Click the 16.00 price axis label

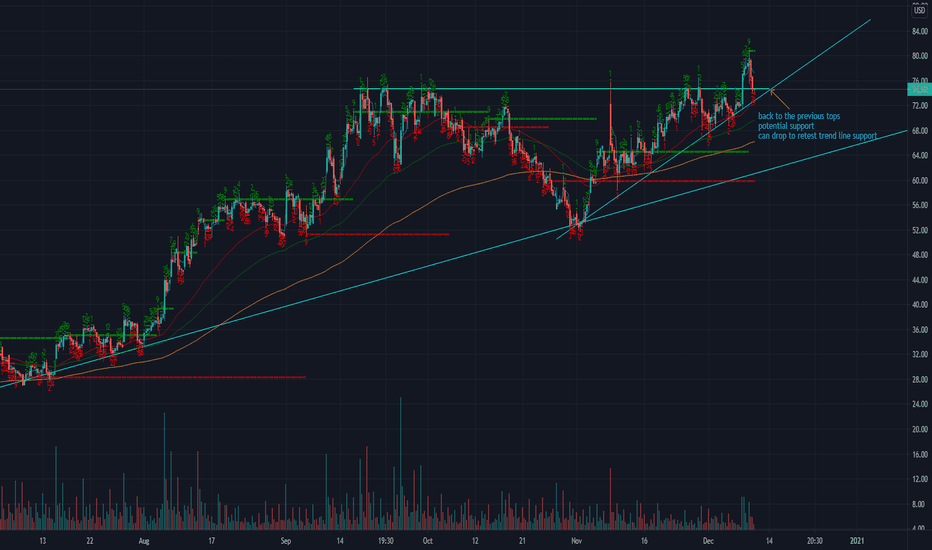(x=919, y=454)
